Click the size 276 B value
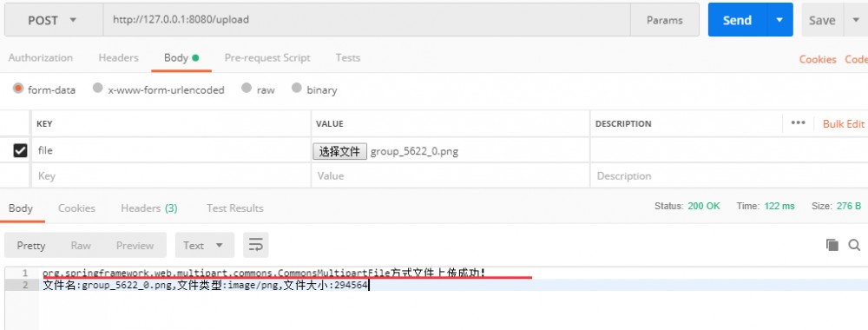This screenshot has height=330, width=868. pos(849,206)
